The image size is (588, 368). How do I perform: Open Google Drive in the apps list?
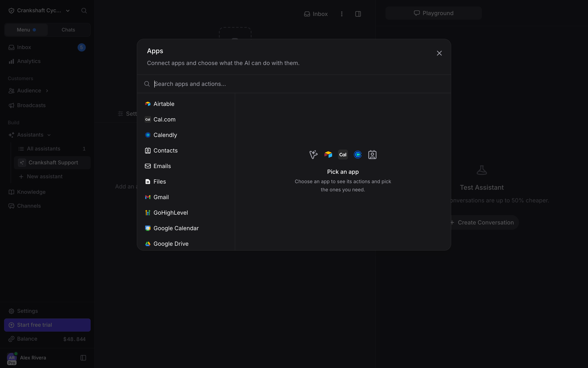[x=186, y=244]
